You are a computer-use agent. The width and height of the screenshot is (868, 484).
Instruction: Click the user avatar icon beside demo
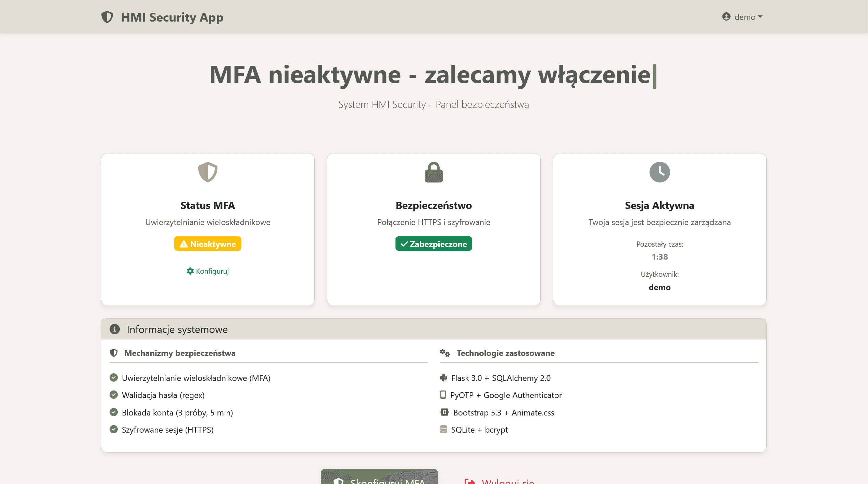click(x=726, y=17)
